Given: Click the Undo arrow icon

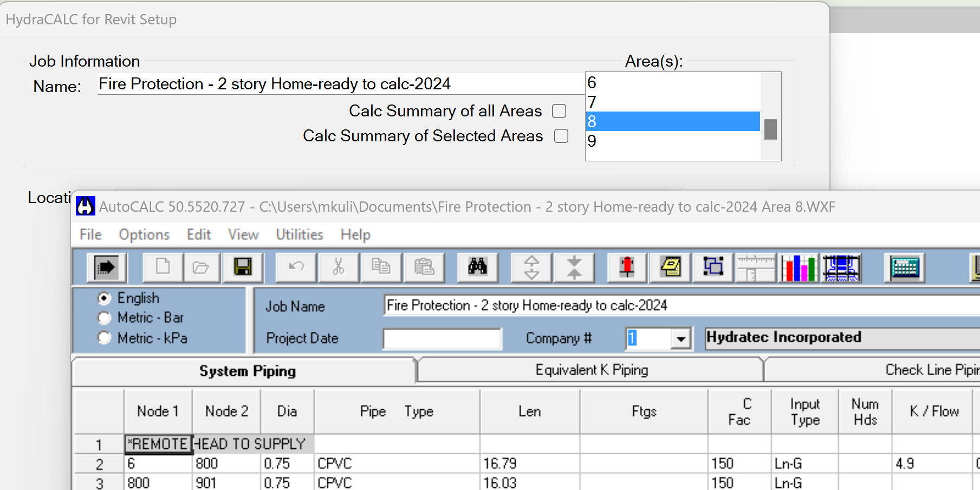Looking at the screenshot, I should pyautogui.click(x=296, y=267).
